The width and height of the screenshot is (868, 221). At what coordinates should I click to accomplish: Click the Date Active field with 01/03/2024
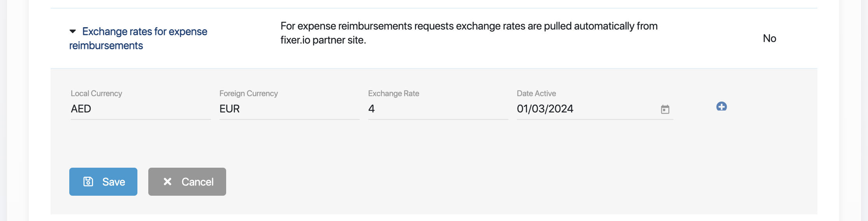[x=584, y=109]
